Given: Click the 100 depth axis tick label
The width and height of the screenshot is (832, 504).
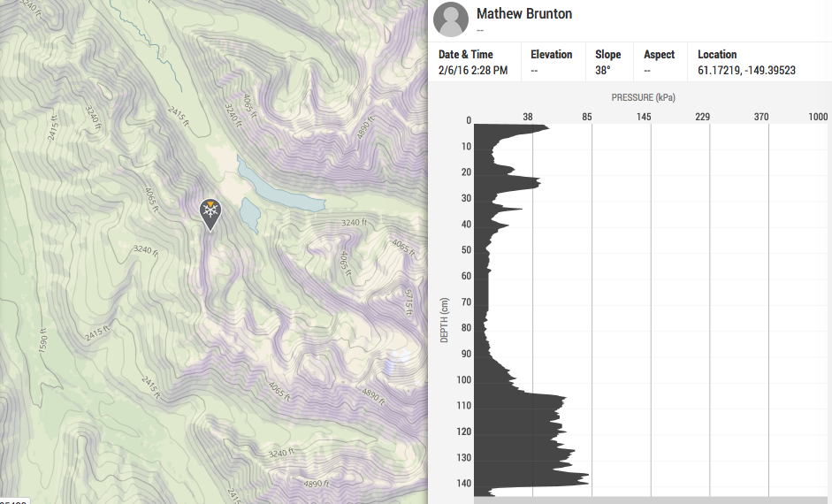Looking at the screenshot, I should tap(464, 380).
